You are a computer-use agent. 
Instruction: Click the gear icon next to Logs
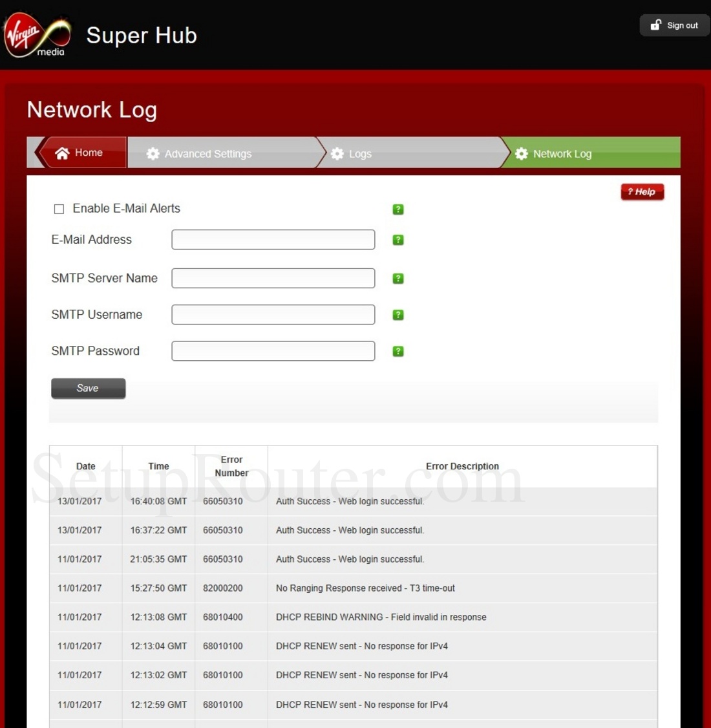pos(337,154)
